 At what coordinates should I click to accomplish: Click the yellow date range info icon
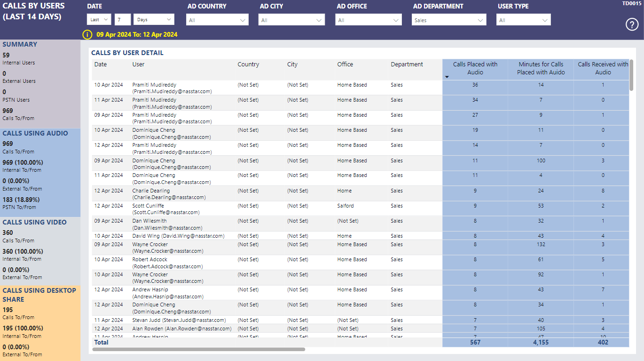pyautogui.click(x=87, y=34)
